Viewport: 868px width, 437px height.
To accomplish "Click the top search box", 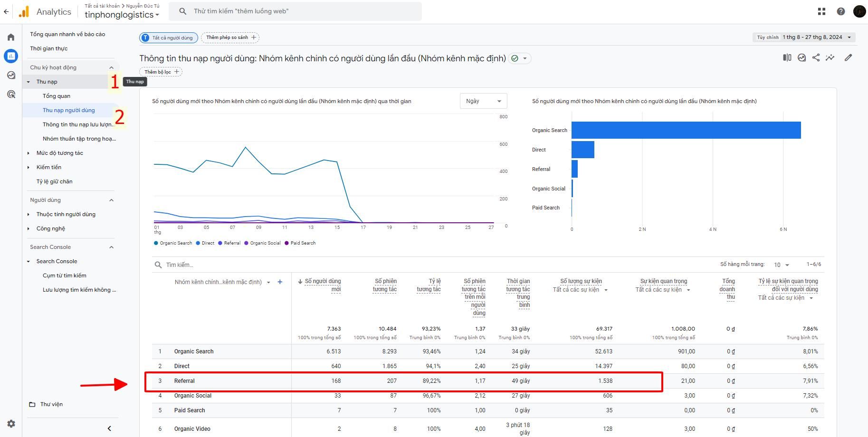I will pos(295,11).
